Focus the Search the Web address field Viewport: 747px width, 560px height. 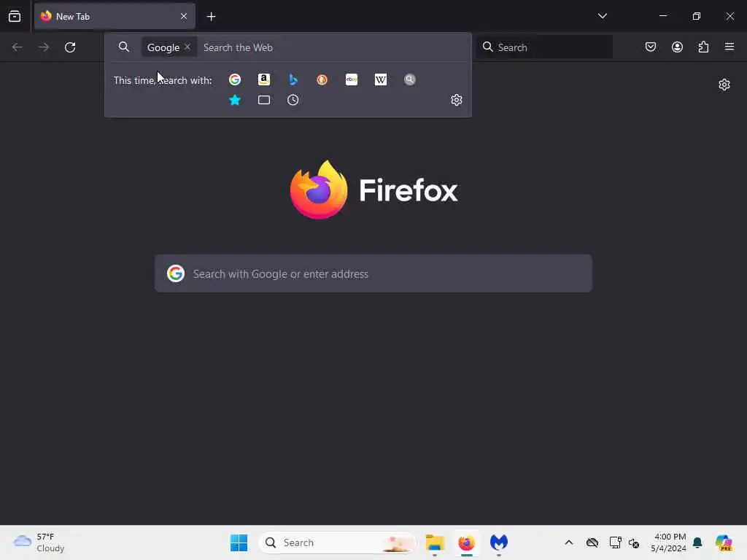[333, 47]
